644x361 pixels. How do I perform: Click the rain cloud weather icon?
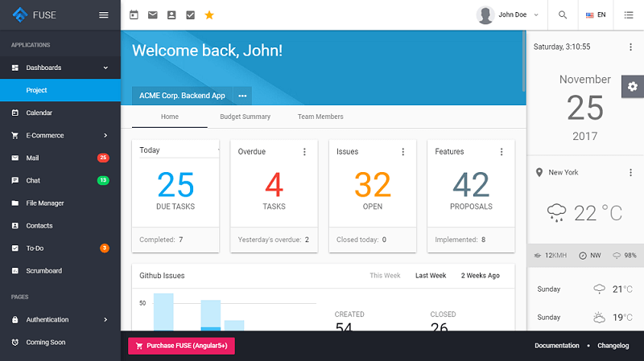click(x=556, y=213)
